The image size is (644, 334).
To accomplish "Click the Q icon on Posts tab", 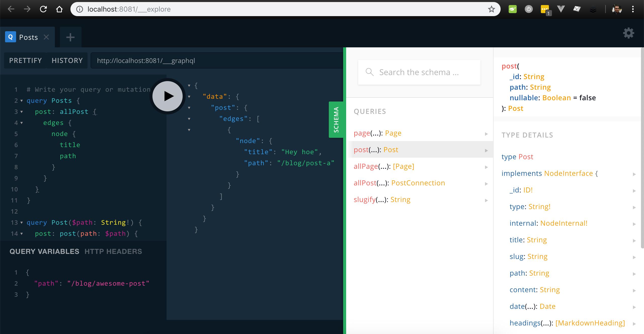I will 11,37.
